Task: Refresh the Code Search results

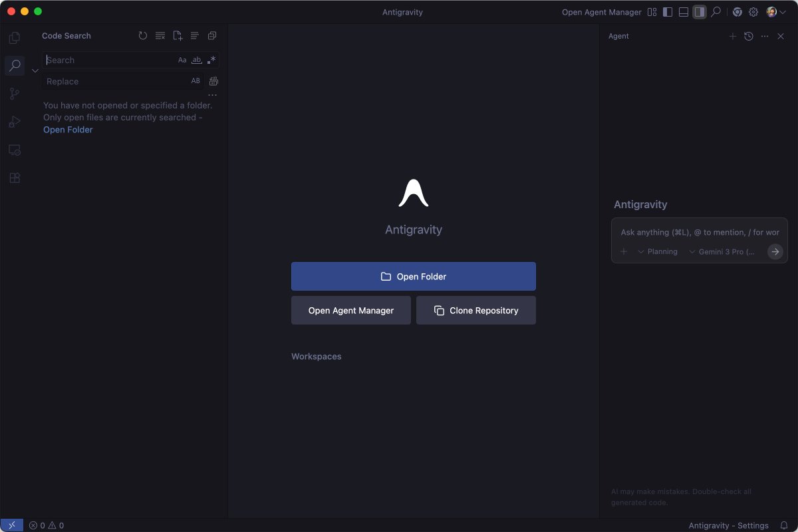Action: point(143,36)
